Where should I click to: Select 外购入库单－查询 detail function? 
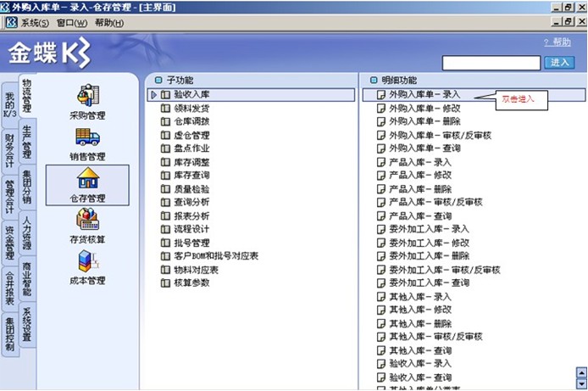tap(424, 148)
